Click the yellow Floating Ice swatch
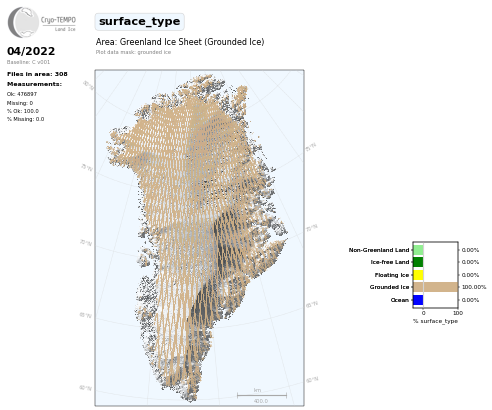 click(x=418, y=275)
